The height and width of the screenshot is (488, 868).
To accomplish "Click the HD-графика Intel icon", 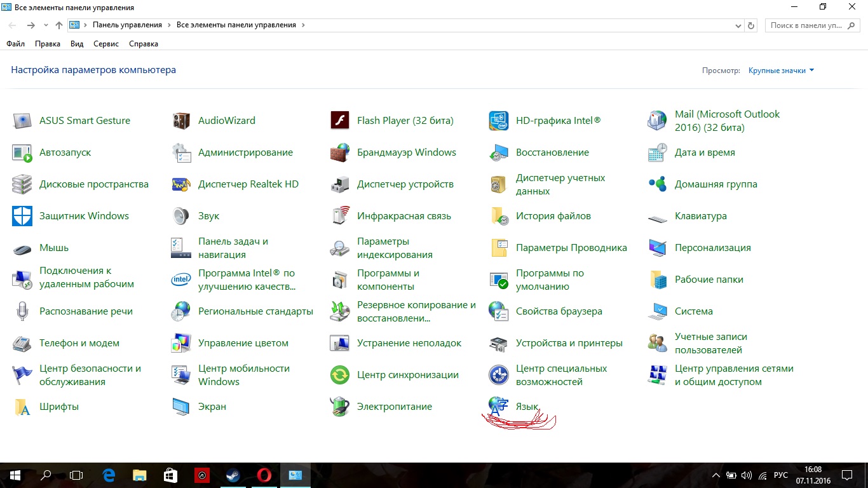I will [499, 121].
